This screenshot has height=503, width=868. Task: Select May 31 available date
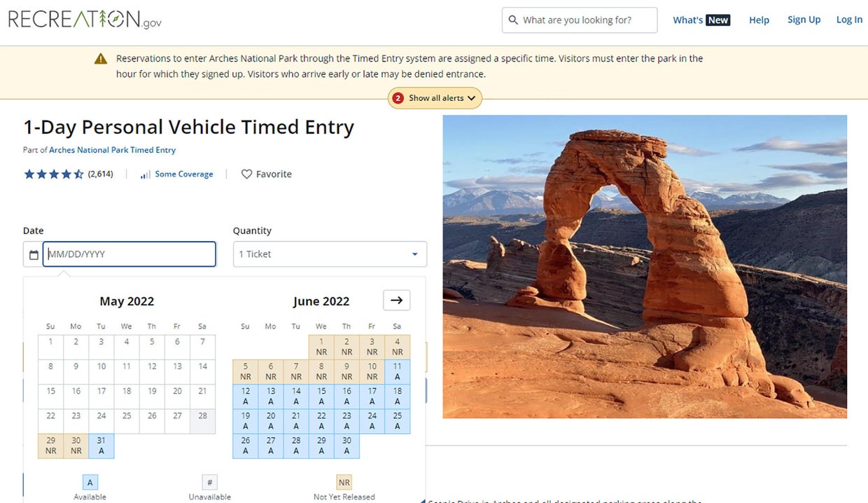click(x=101, y=446)
